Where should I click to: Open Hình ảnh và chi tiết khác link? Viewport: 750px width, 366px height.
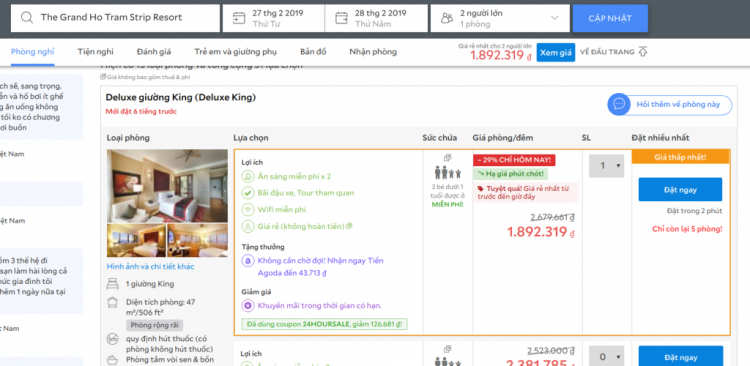tap(150, 266)
